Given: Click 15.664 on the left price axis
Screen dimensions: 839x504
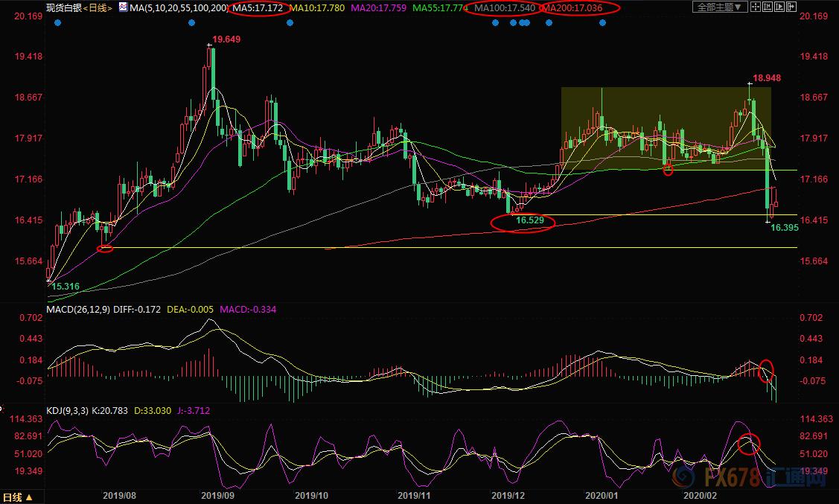Looking at the screenshot, I should coord(28,261).
